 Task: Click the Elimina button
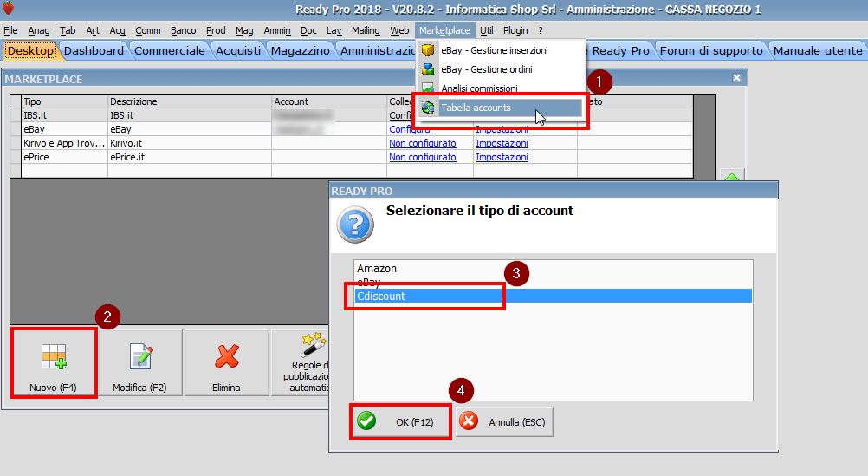coord(226,363)
